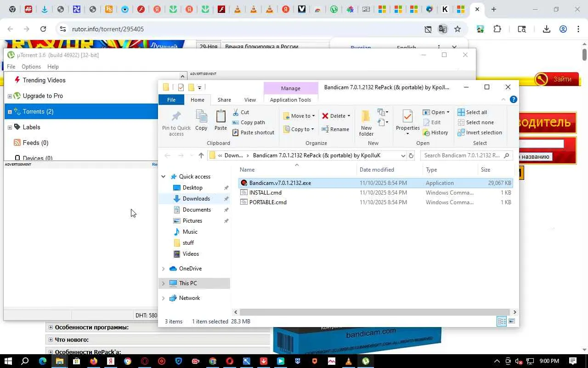Open the Move to dropdown

tap(299, 116)
